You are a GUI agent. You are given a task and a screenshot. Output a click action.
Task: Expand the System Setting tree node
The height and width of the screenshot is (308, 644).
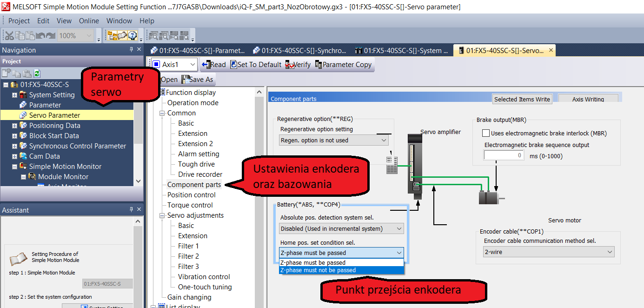tap(14, 95)
